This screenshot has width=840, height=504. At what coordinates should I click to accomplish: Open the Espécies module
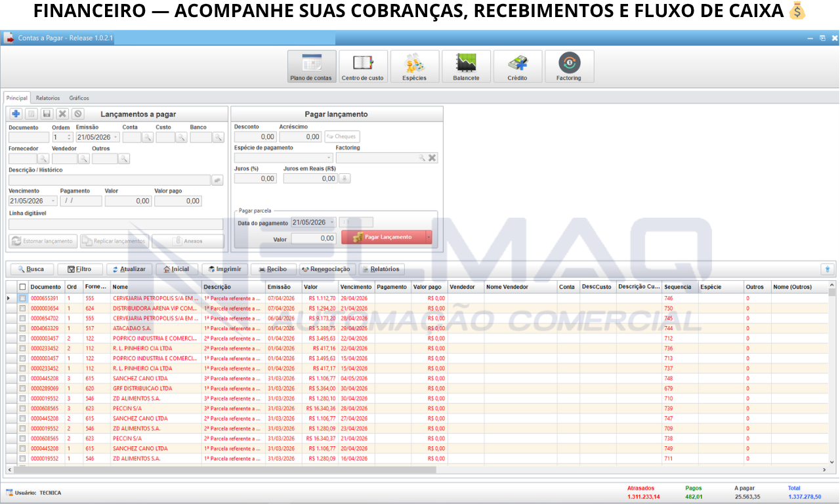[414, 67]
